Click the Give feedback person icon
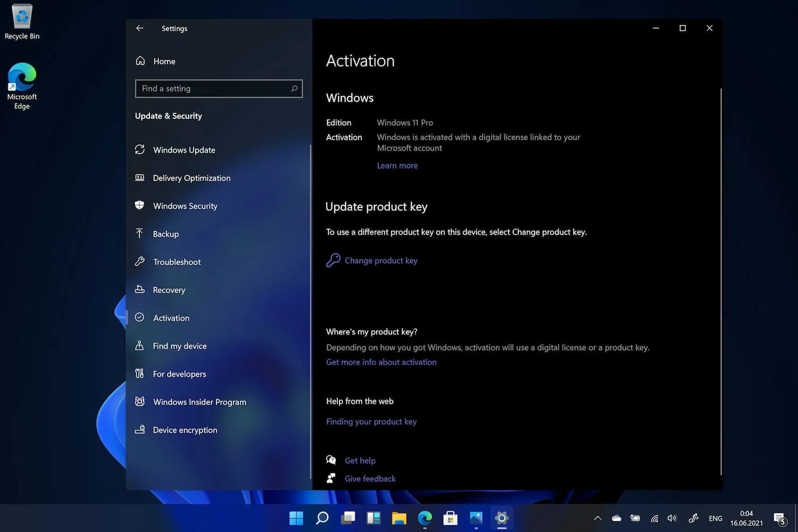 click(331, 478)
